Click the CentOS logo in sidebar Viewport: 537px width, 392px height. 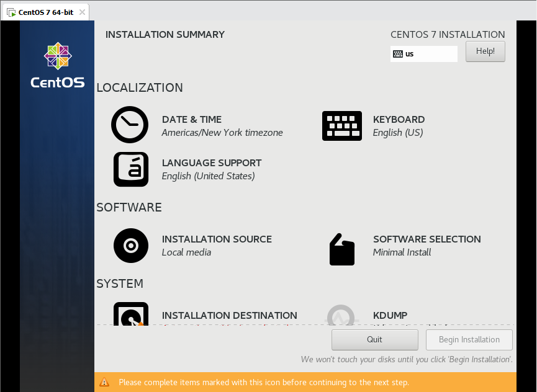click(x=58, y=65)
